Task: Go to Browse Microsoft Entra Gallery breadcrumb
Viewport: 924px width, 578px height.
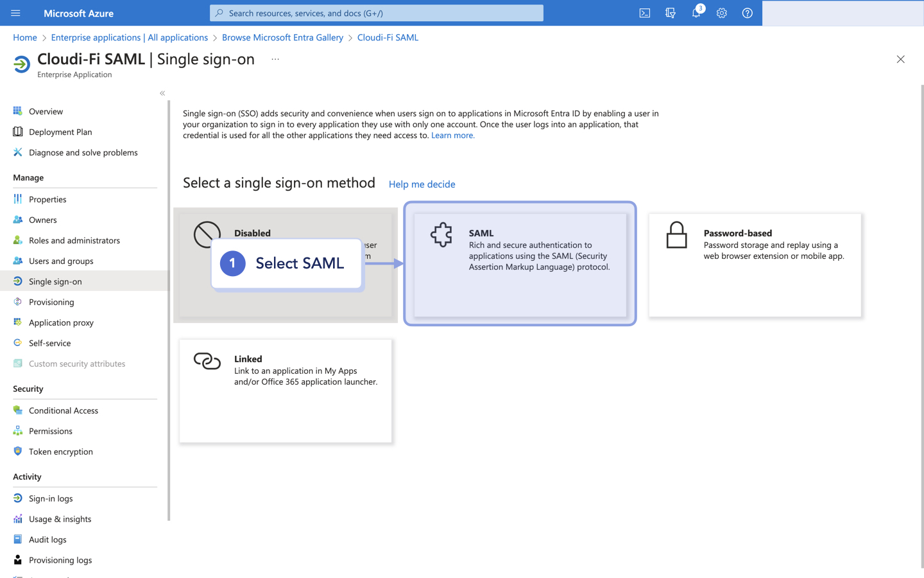Action: pos(282,37)
